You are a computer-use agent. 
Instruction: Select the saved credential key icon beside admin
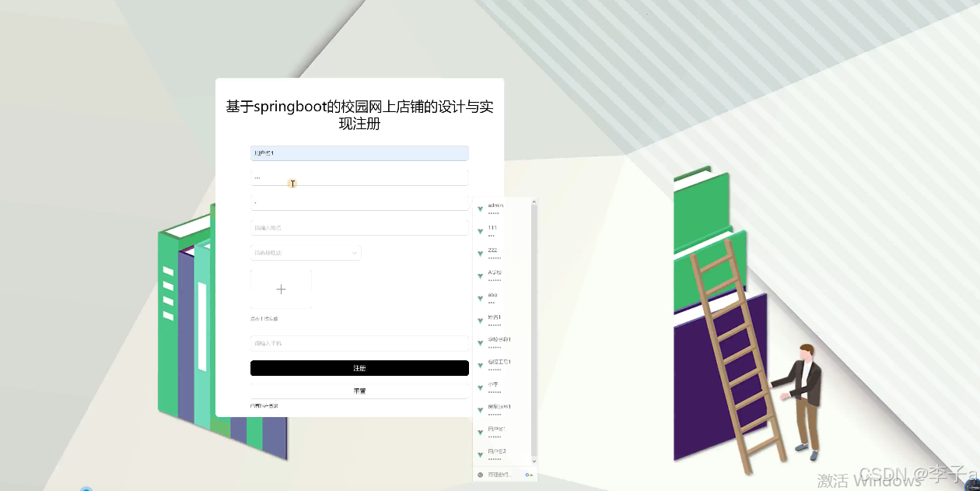(480, 209)
